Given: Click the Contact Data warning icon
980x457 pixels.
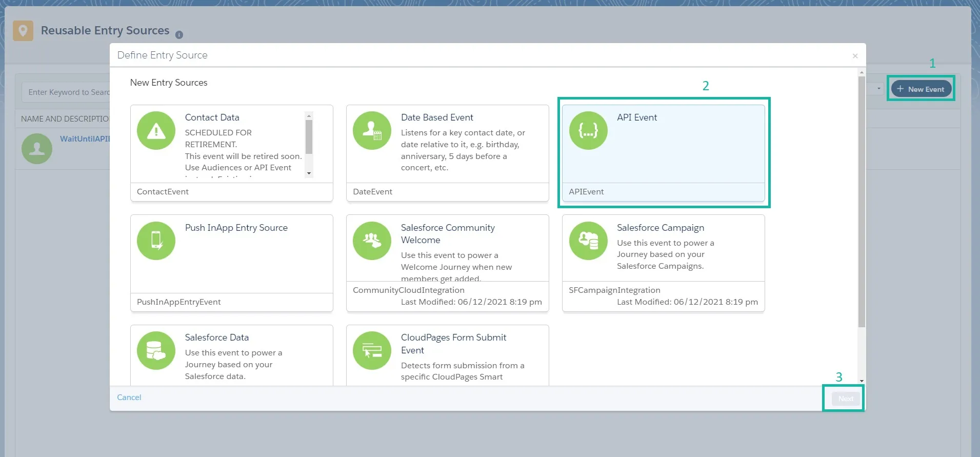Looking at the screenshot, I should pos(156,131).
